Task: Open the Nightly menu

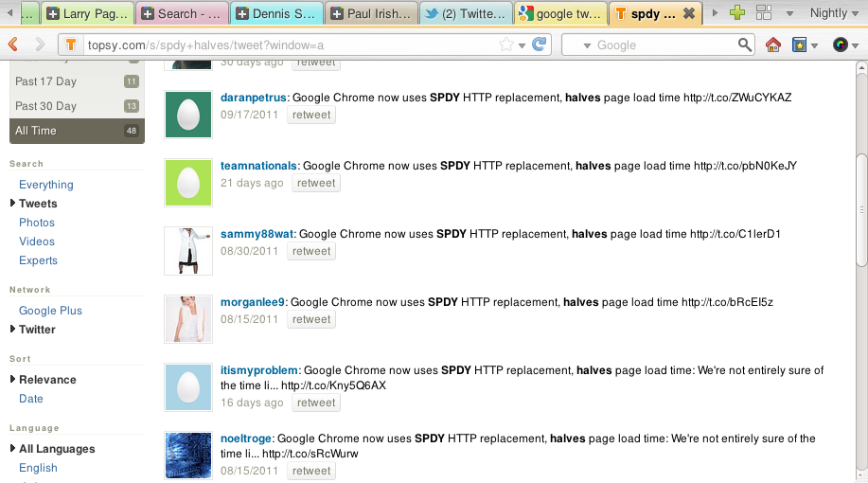Action: (834, 12)
